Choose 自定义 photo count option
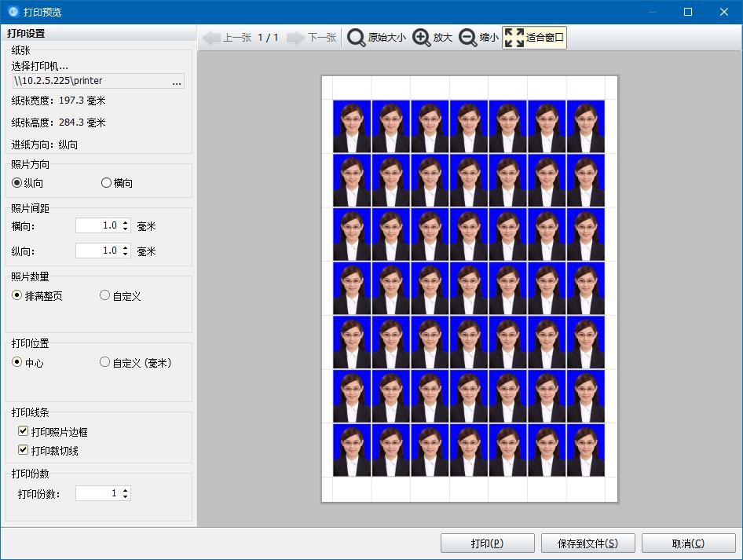Screen dimensions: 743x560 pos(104,295)
